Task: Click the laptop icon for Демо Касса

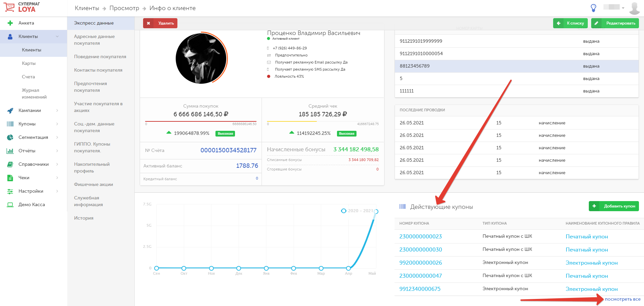Action: point(10,205)
